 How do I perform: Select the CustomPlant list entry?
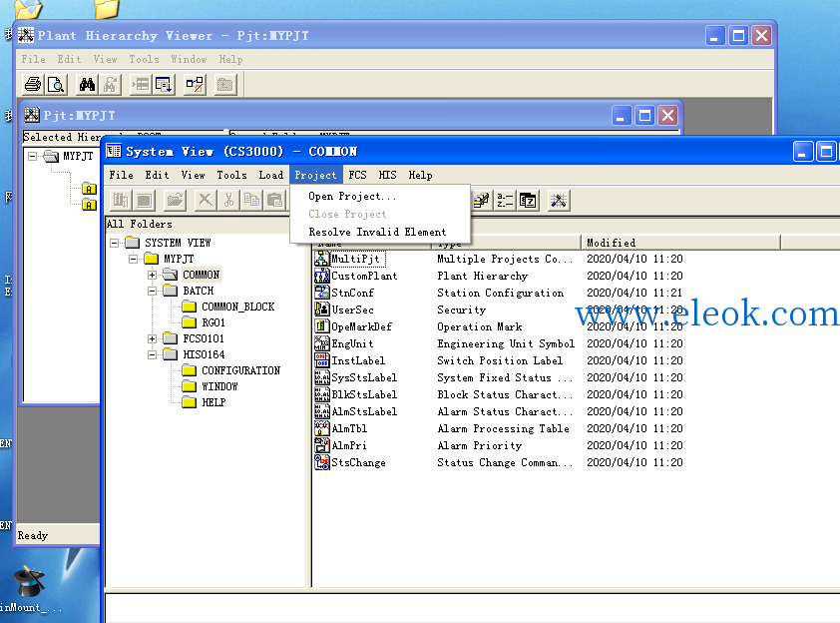tap(364, 276)
